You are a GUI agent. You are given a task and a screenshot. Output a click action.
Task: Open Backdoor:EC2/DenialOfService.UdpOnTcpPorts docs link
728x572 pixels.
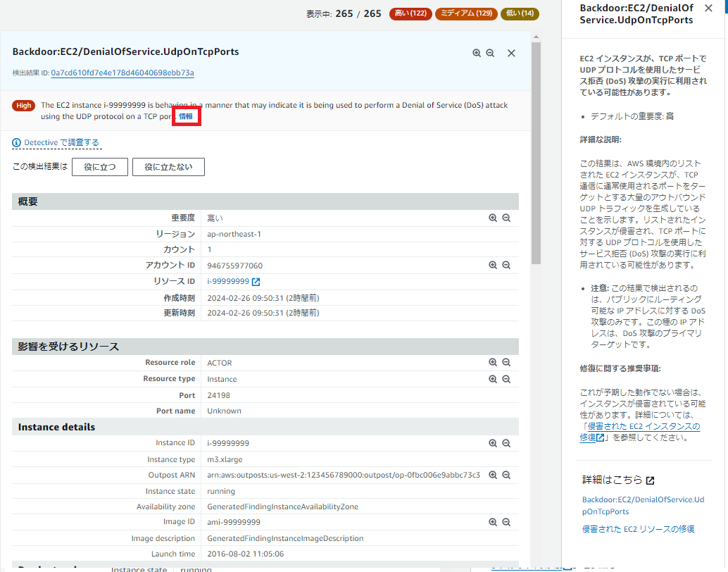(643, 506)
